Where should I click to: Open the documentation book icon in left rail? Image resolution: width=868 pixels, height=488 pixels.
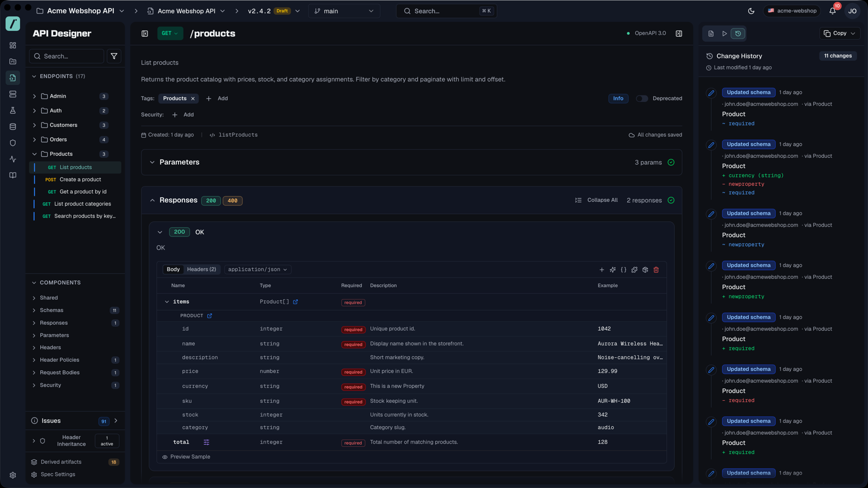12,176
